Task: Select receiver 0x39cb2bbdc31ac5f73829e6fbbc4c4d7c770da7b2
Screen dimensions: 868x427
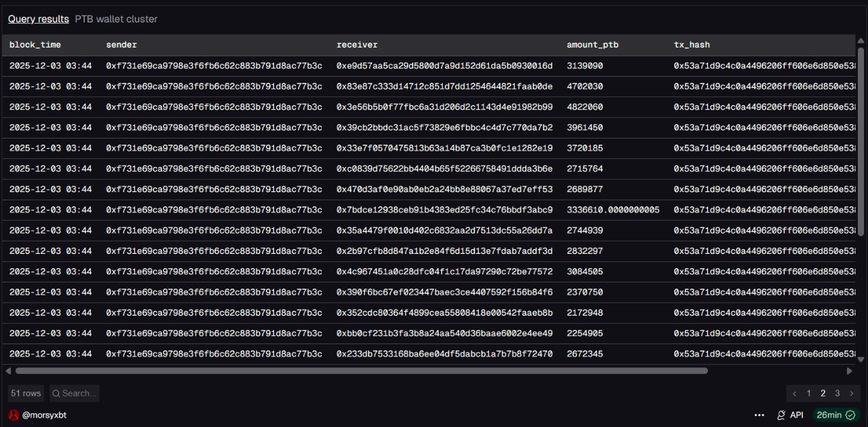Action: [444, 128]
